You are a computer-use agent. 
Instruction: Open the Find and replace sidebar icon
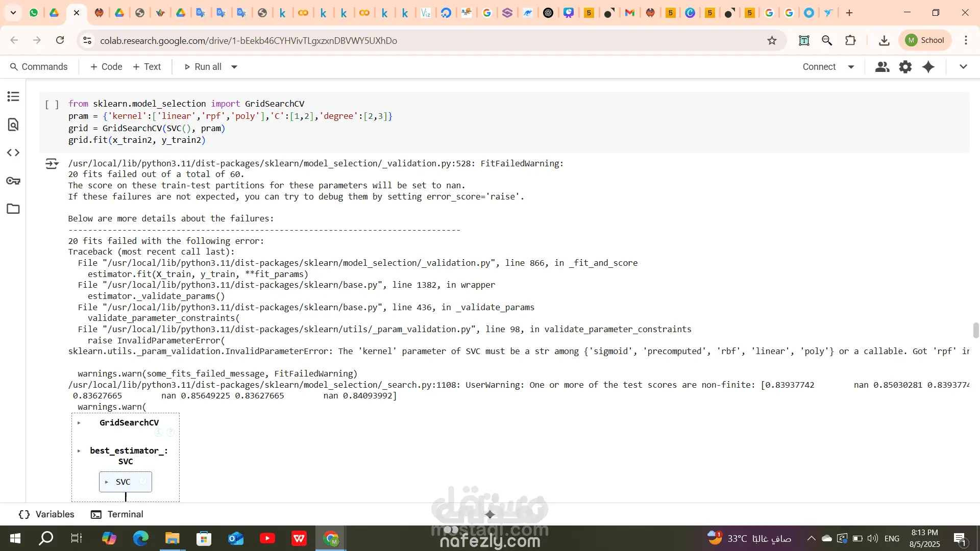[13, 124]
